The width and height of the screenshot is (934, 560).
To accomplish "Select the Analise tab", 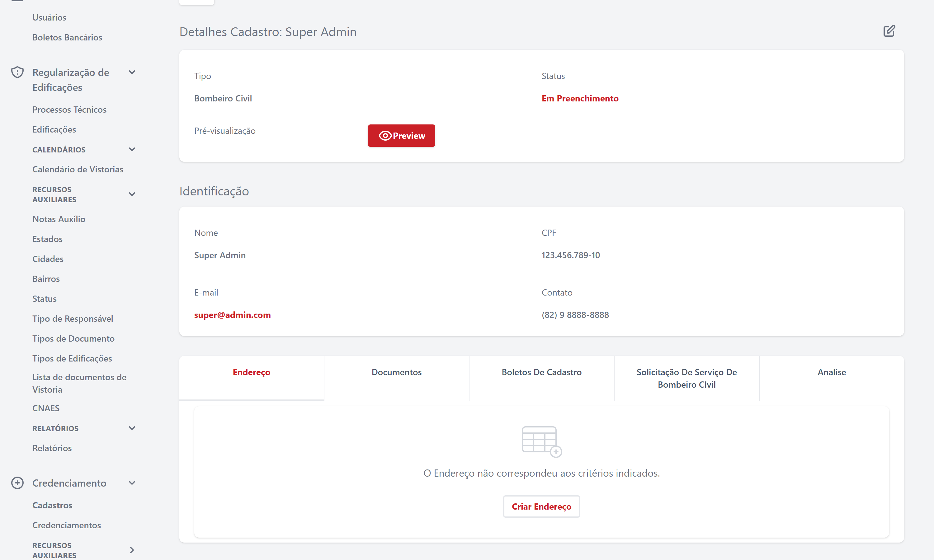I will 831,372.
